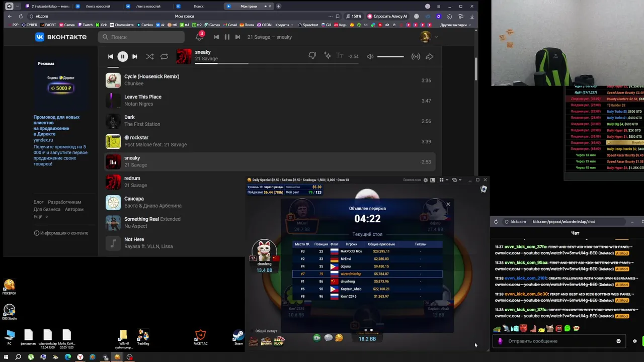Adjust the VK player volume slider
The height and width of the screenshot is (362, 644).
(390, 56)
